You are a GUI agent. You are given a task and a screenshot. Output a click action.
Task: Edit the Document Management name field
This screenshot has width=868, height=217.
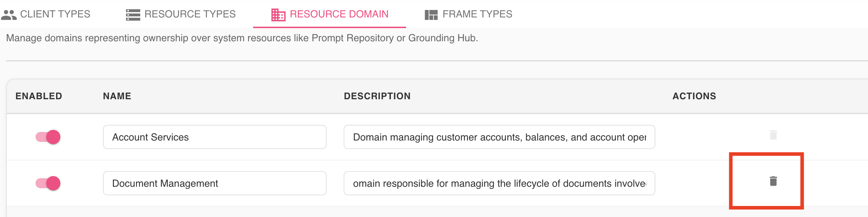pos(215,183)
